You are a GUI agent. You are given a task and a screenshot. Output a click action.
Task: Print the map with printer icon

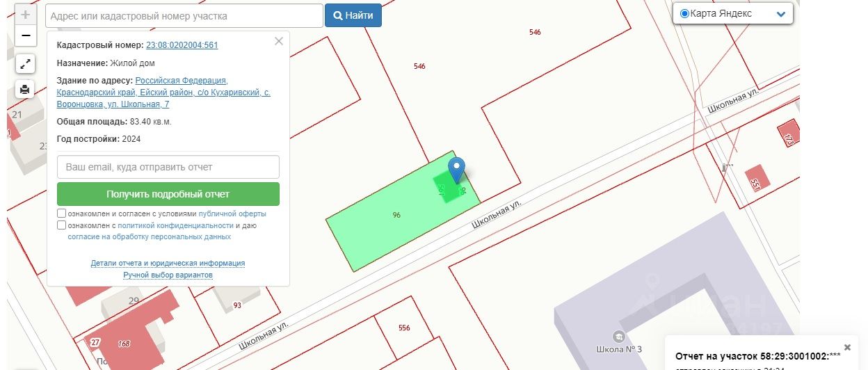click(x=25, y=89)
